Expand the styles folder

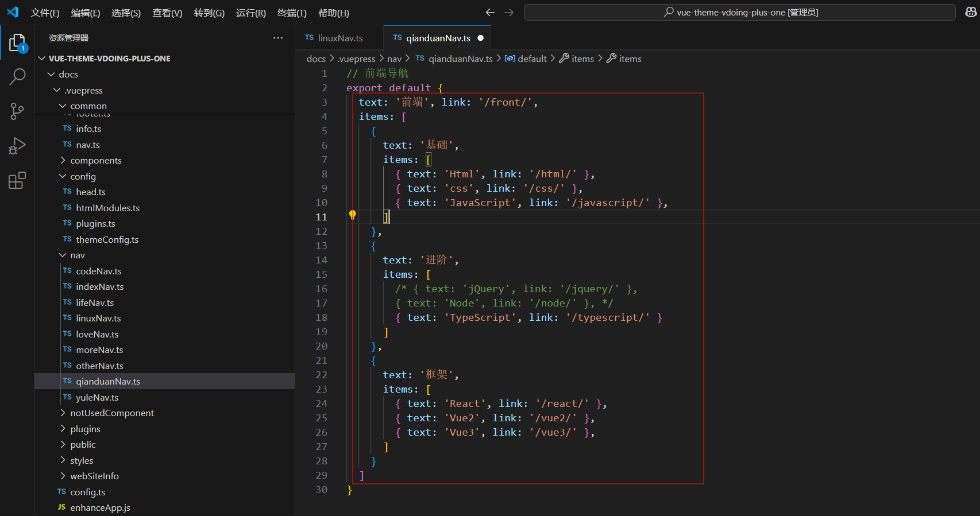tap(164, 460)
